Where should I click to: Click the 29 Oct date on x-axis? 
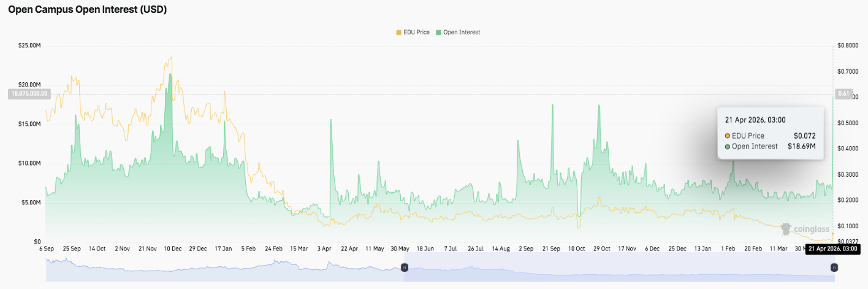(601, 249)
